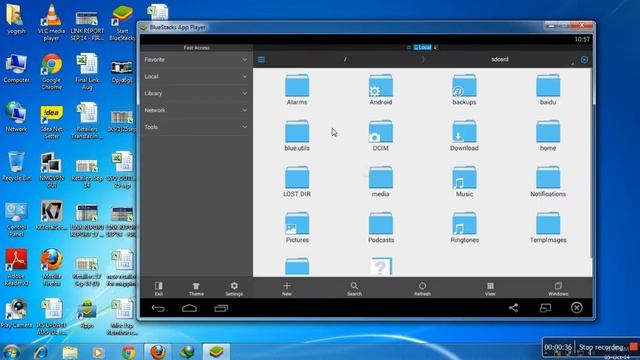Toggle BlueStacks full screen icon
640x360 pixels.
pyautogui.click(x=545, y=308)
